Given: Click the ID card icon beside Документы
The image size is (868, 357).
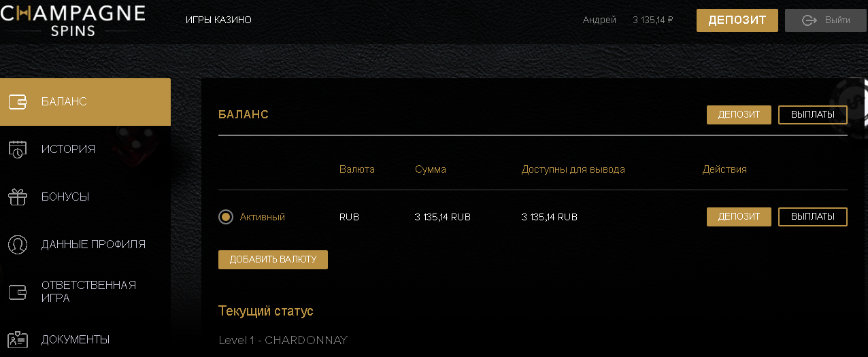Looking at the screenshot, I should click(18, 339).
